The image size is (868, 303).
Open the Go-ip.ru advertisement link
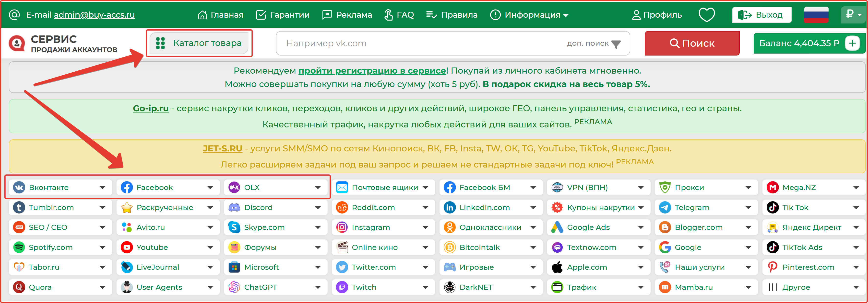[x=151, y=108]
